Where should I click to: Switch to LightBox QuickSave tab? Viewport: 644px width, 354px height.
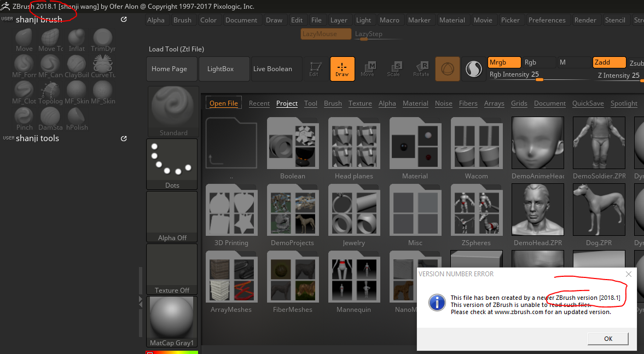[x=588, y=103]
